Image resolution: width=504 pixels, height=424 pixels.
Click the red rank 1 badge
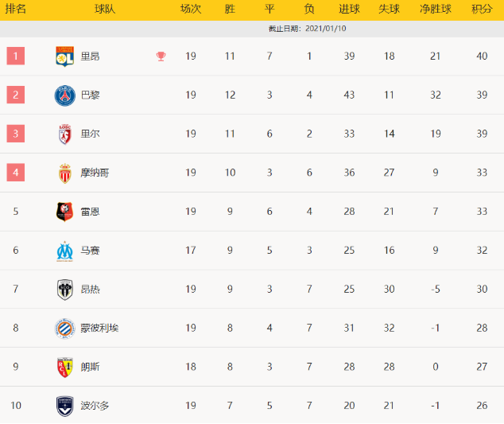pos(16,56)
